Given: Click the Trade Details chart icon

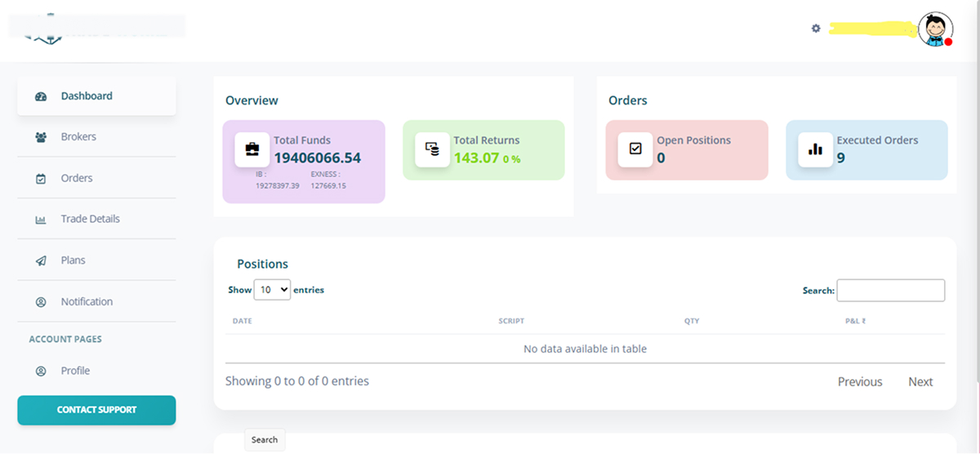Looking at the screenshot, I should pyautogui.click(x=41, y=220).
